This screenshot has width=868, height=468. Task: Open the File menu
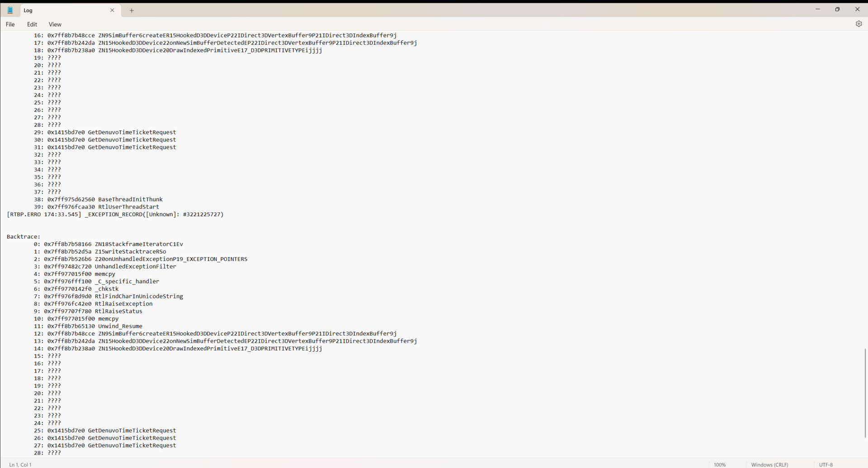coord(10,24)
